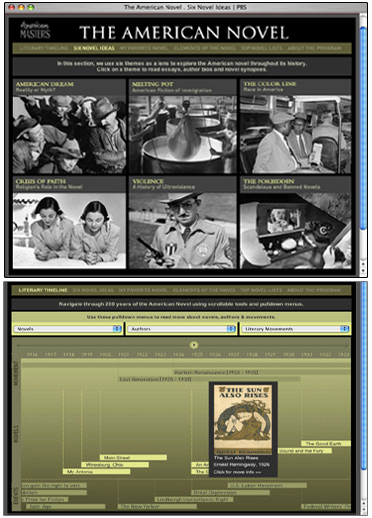Click The Sun Also Rises book cover
372x518 pixels.
(x=243, y=419)
